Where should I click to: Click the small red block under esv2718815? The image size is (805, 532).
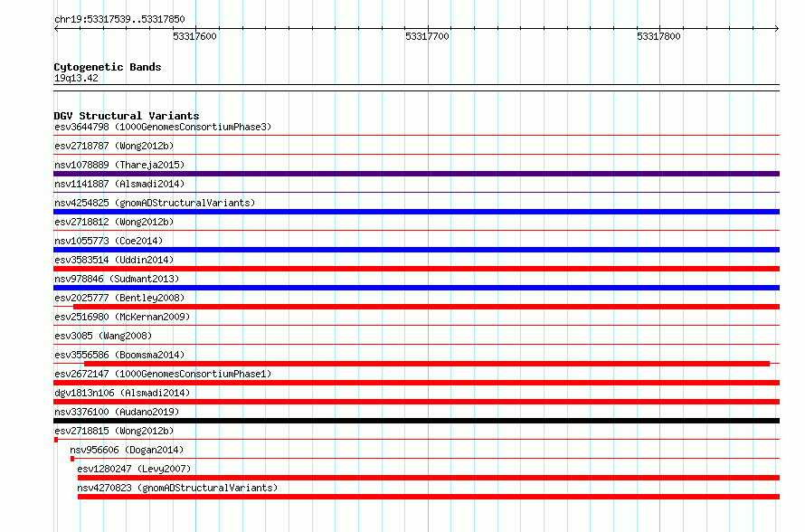pyautogui.click(x=56, y=440)
